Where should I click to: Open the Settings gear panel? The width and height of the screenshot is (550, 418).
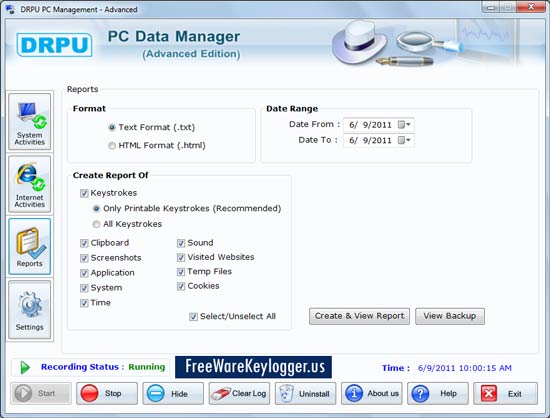[x=30, y=310]
